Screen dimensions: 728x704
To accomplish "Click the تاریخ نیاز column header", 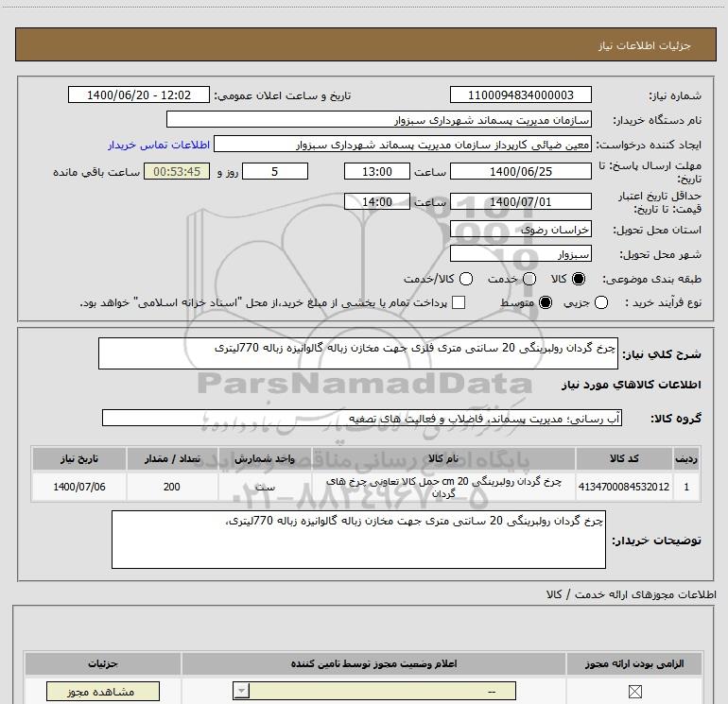I will coord(79,458).
